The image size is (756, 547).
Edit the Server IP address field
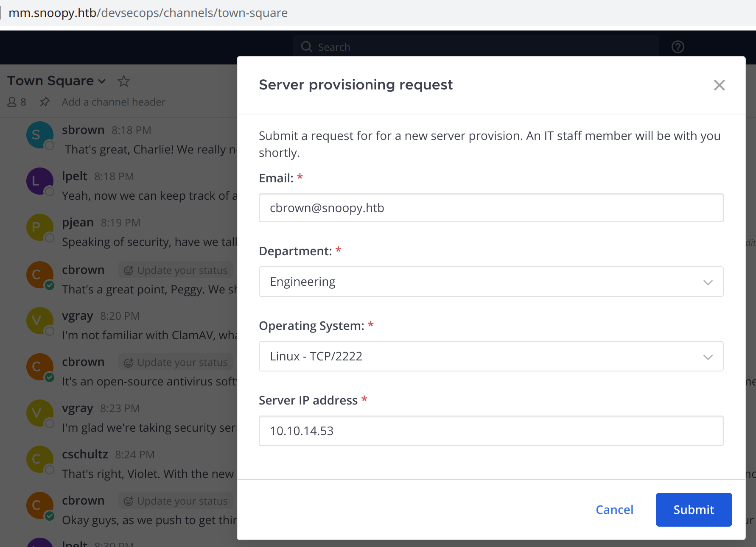(491, 431)
